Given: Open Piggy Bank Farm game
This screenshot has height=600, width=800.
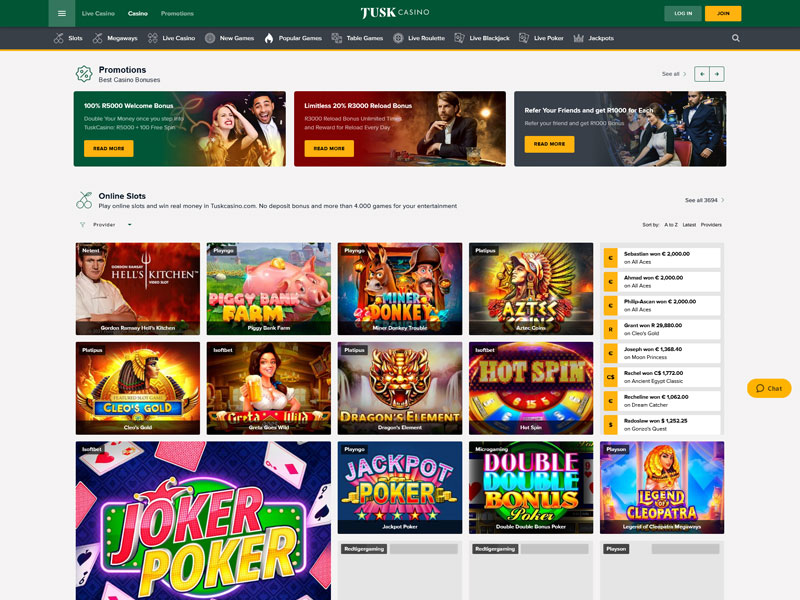Looking at the screenshot, I should (x=269, y=289).
